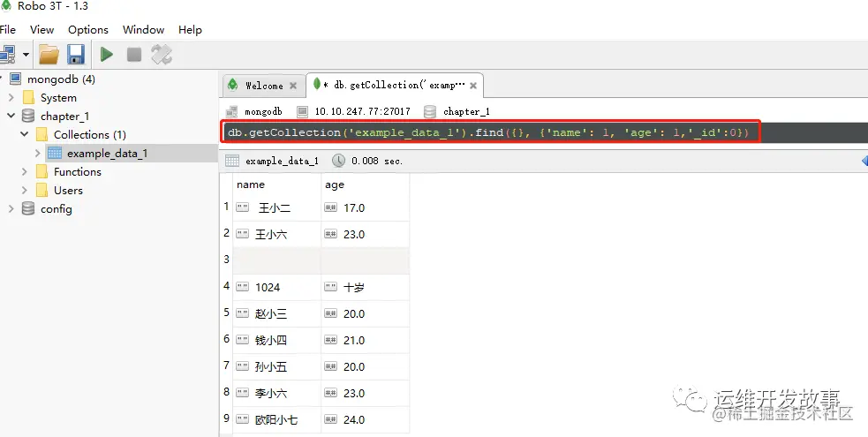Expand the example_data_1 collection
Image resolution: width=868 pixels, height=437 pixels.
coord(38,154)
